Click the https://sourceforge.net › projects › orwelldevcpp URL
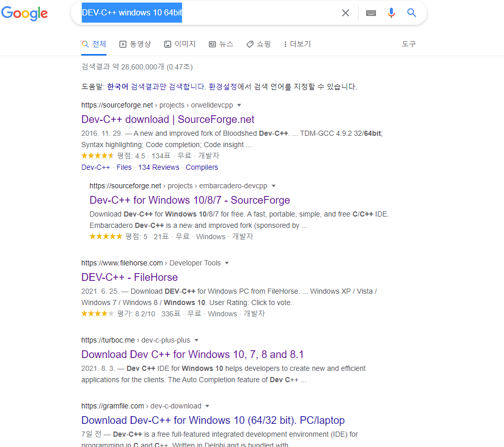Viewport: 504px width, 447px height. pyautogui.click(x=157, y=105)
